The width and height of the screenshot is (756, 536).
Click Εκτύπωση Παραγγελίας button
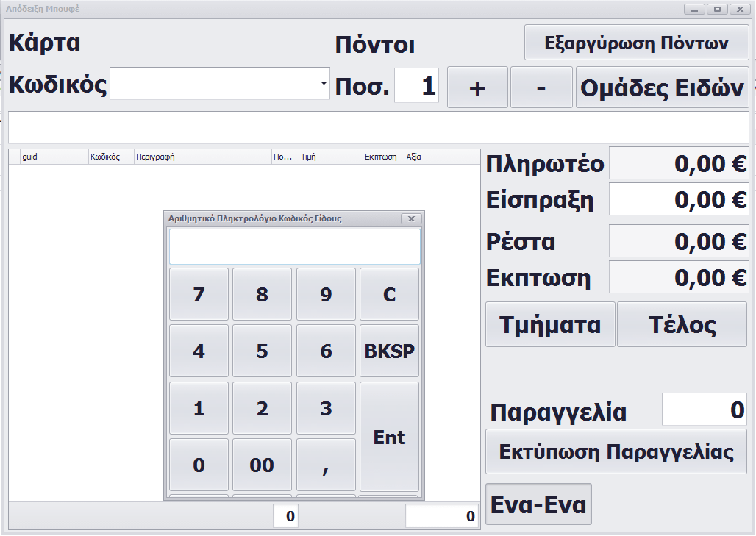click(616, 451)
